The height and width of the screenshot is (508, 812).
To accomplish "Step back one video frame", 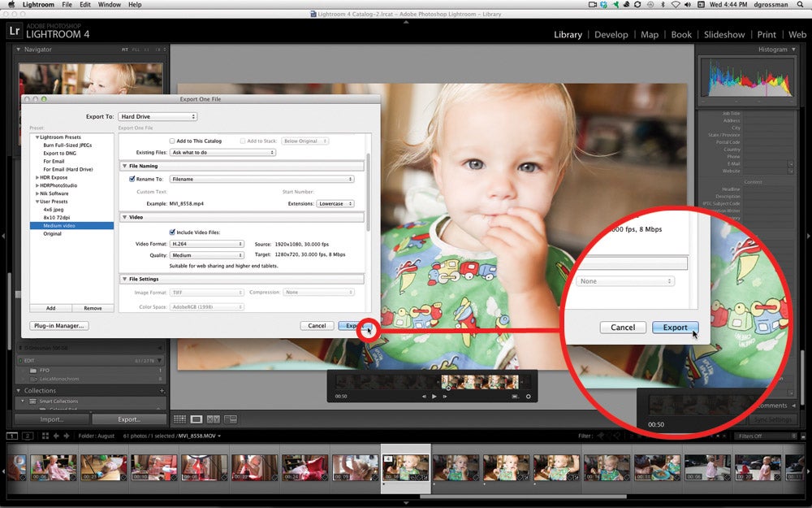I will tap(424, 396).
